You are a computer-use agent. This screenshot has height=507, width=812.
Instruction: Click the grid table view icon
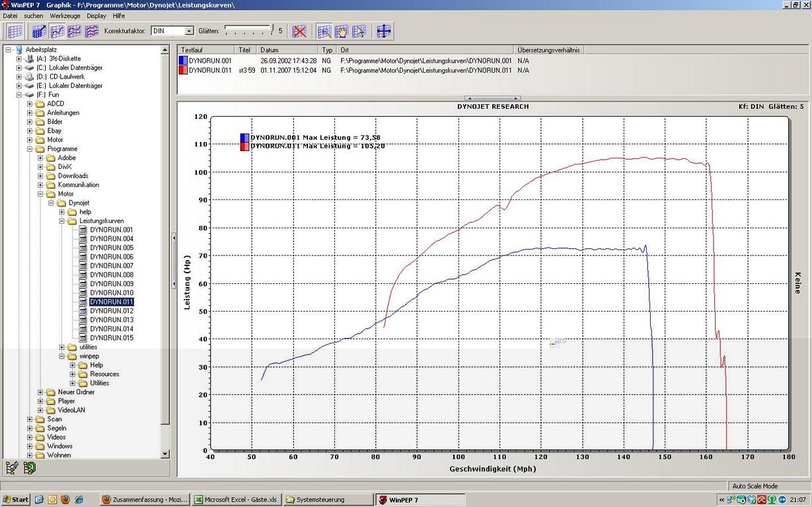(15, 31)
